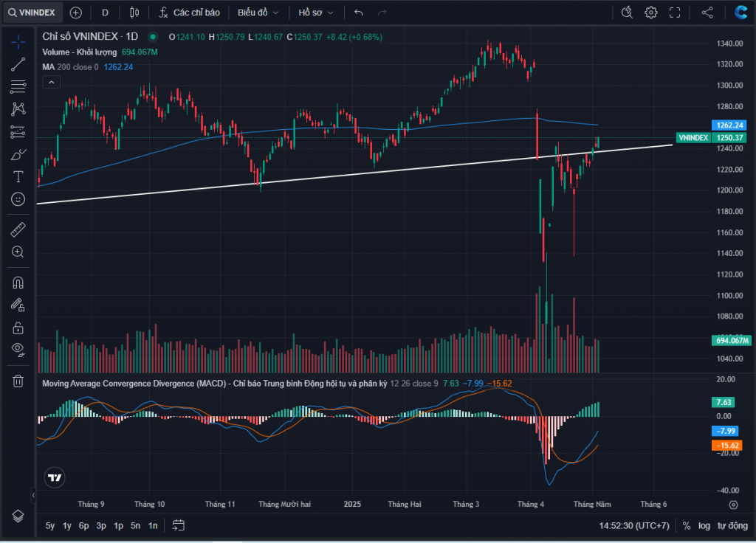Click the -7.99 MACD line label
Image resolution: width=756 pixels, height=543 pixels.
tap(725, 431)
